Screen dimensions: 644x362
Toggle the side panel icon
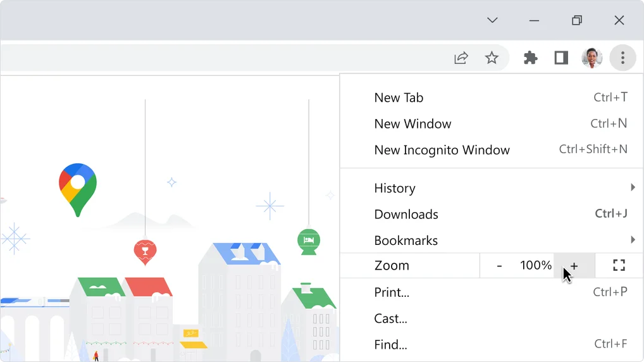[x=561, y=58]
